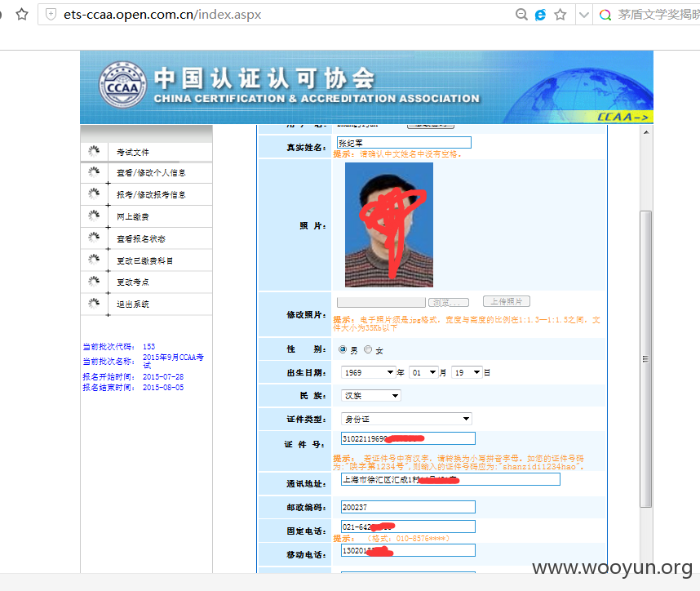Click the colorful search engine icon
The width and height of the screenshot is (700, 591).
[605, 15]
